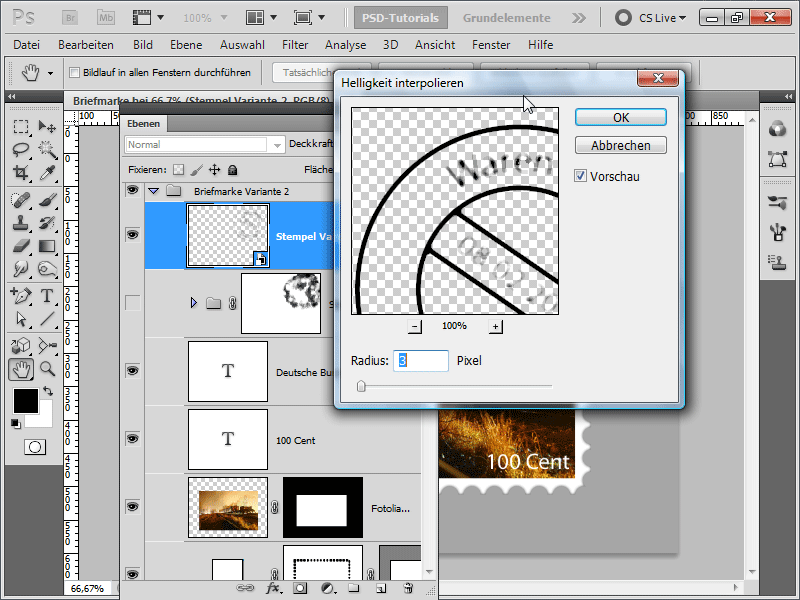800x600 pixels.
Task: Collapse the Briefmarke Variante 2 group
Action: tap(154, 191)
